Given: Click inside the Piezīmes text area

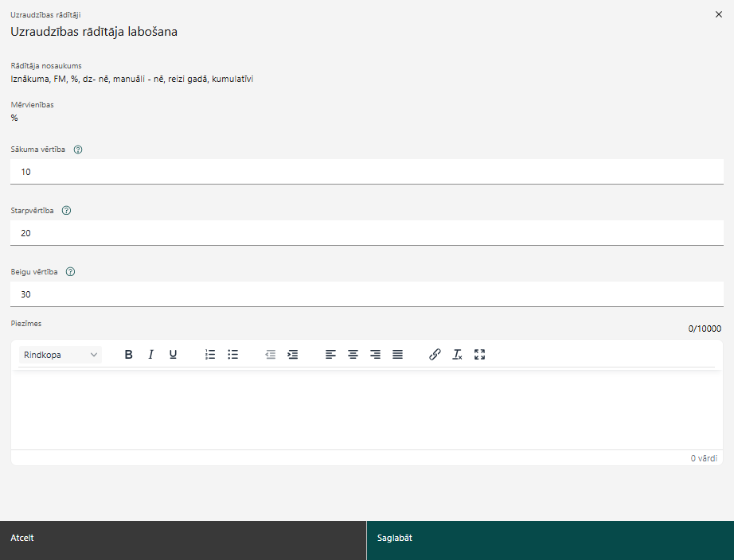Looking at the screenshot, I should [367, 410].
